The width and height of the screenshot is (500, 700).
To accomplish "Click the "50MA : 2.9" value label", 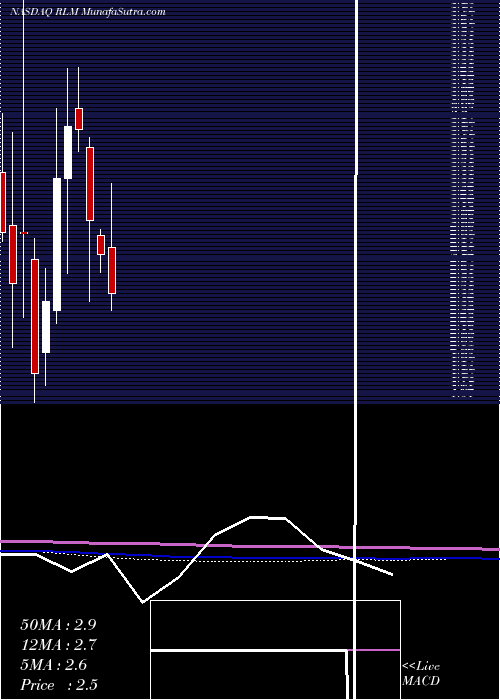I will tap(58, 625).
